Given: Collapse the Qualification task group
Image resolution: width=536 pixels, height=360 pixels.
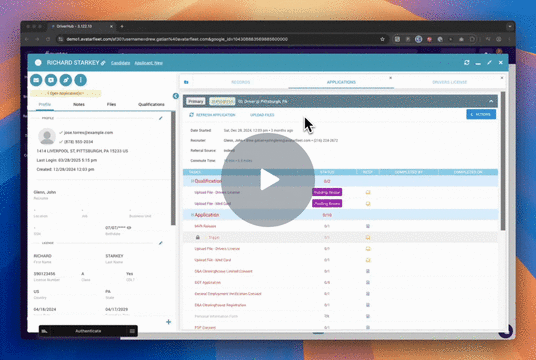Looking at the screenshot, I should [x=192, y=181].
